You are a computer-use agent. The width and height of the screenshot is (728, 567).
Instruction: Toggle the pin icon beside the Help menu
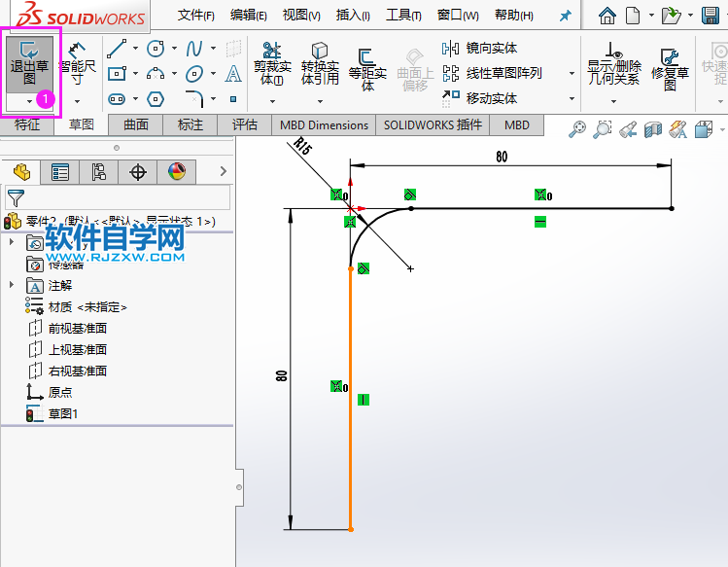[x=565, y=17]
